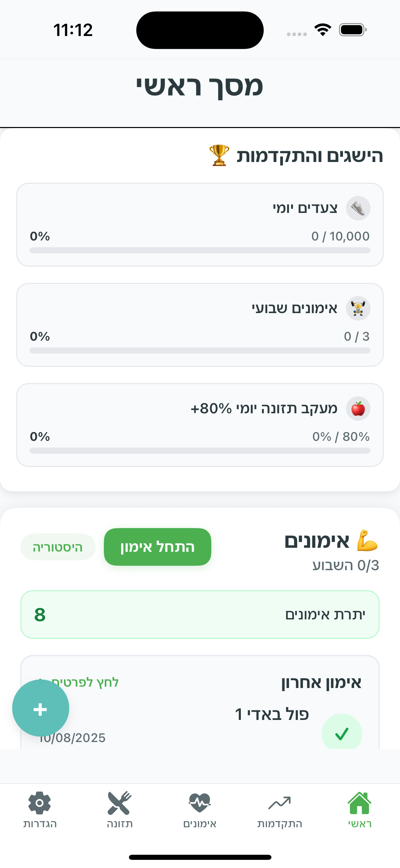Tap the green checkmark on last workout
This screenshot has height=868, width=400.
click(341, 734)
